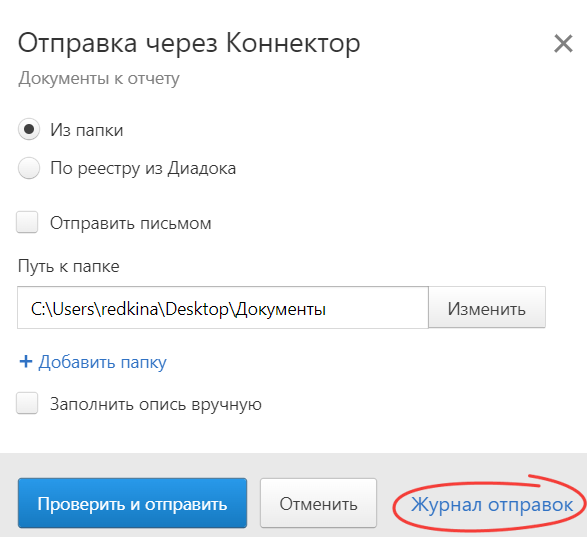
Task: Click the Отправка через Коннектор dialog title
Action: pos(189,44)
